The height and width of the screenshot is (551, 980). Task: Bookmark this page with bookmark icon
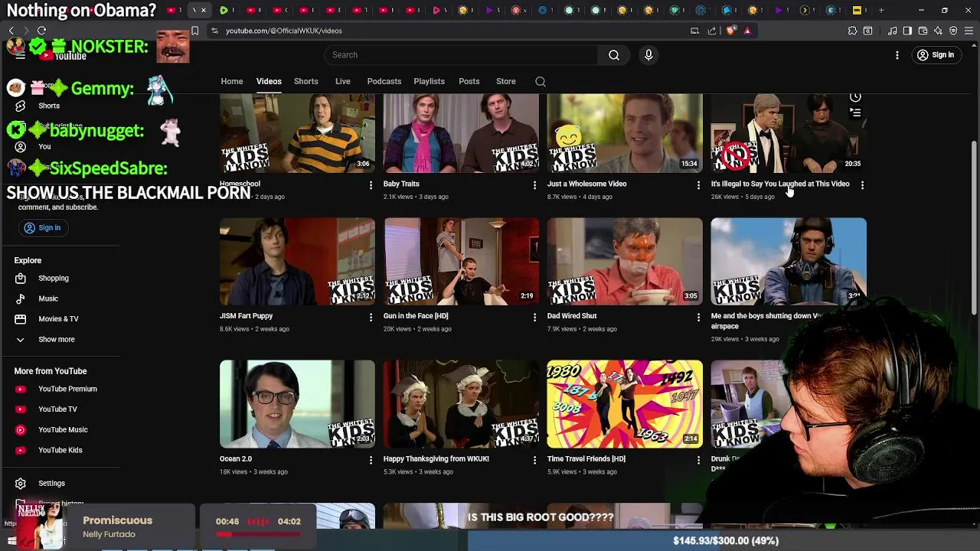point(194,31)
